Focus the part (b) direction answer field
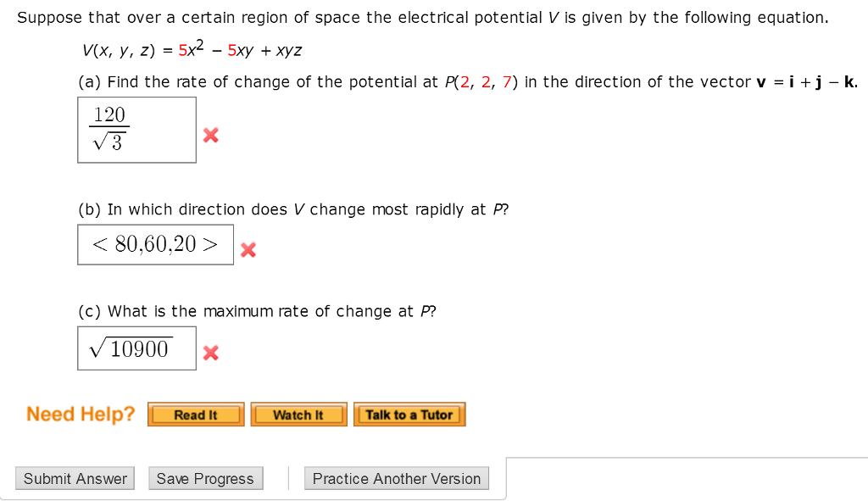Image resolution: width=868 pixels, height=501 pixels. tap(155, 244)
